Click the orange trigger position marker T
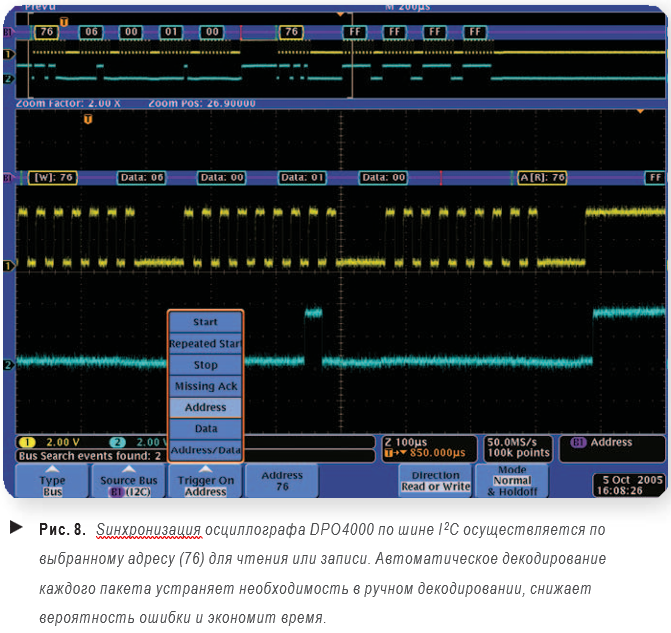 click(x=87, y=119)
